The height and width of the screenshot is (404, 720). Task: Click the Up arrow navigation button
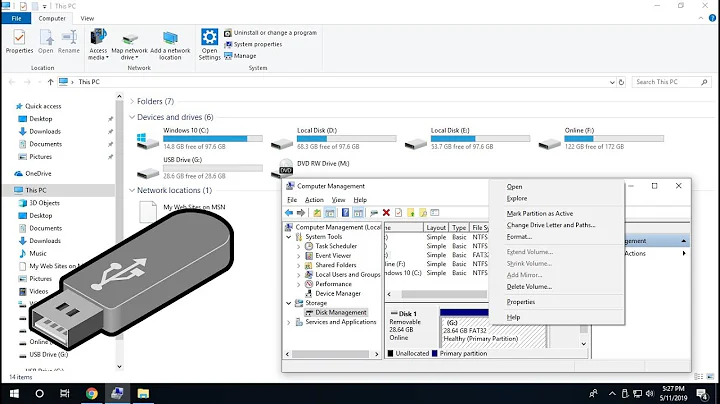tap(51, 82)
